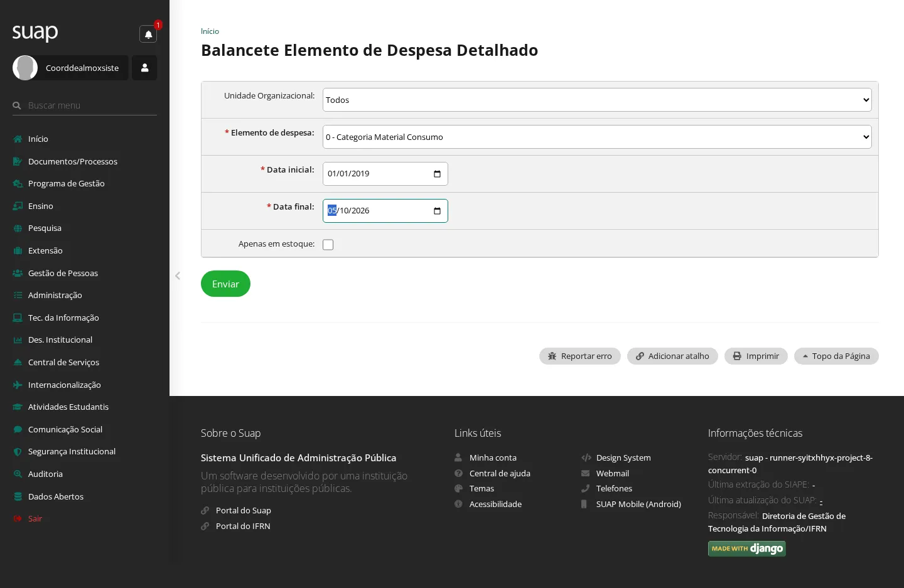The width and height of the screenshot is (904, 588).
Task: Open the notifications bell icon
Action: tap(148, 35)
